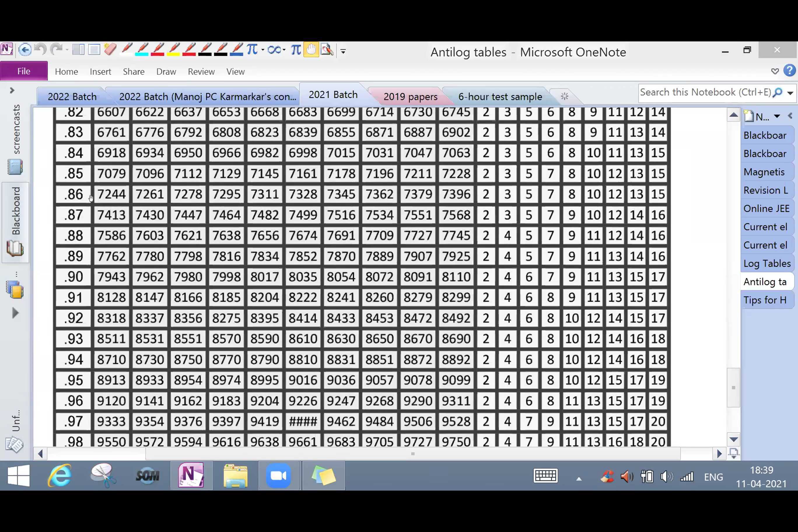The image size is (798, 532).
Task: Select the blue highlighter pen tool
Action: pyautogui.click(x=141, y=50)
